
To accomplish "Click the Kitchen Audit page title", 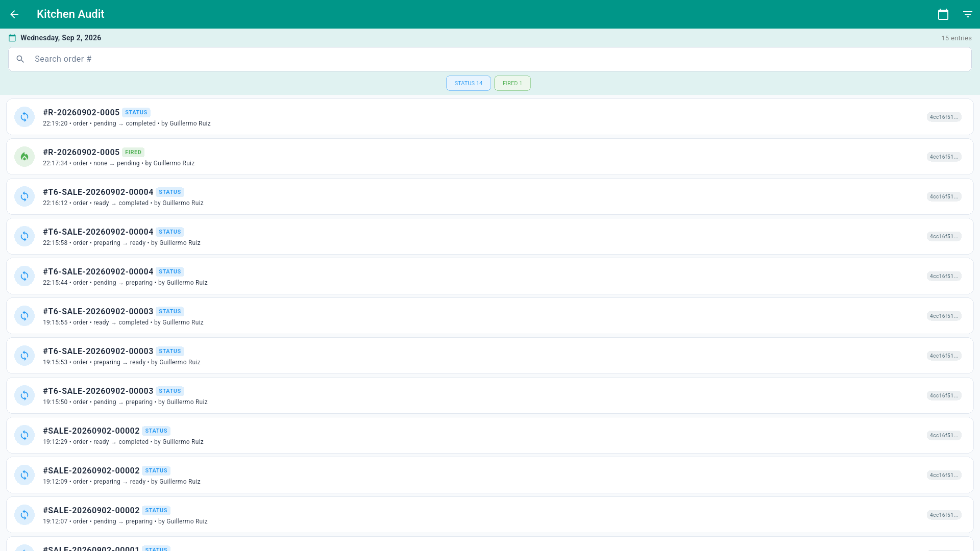I will [x=70, y=14].
